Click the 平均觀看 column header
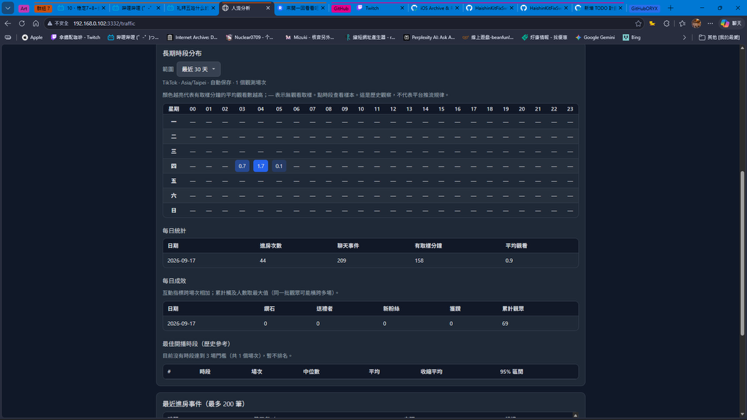This screenshot has height=420, width=747. coord(516,246)
